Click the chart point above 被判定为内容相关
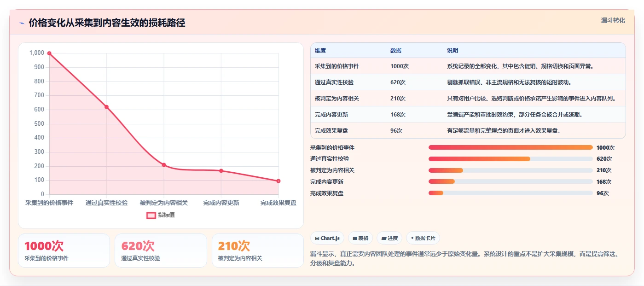644x286 pixels. tap(164, 165)
